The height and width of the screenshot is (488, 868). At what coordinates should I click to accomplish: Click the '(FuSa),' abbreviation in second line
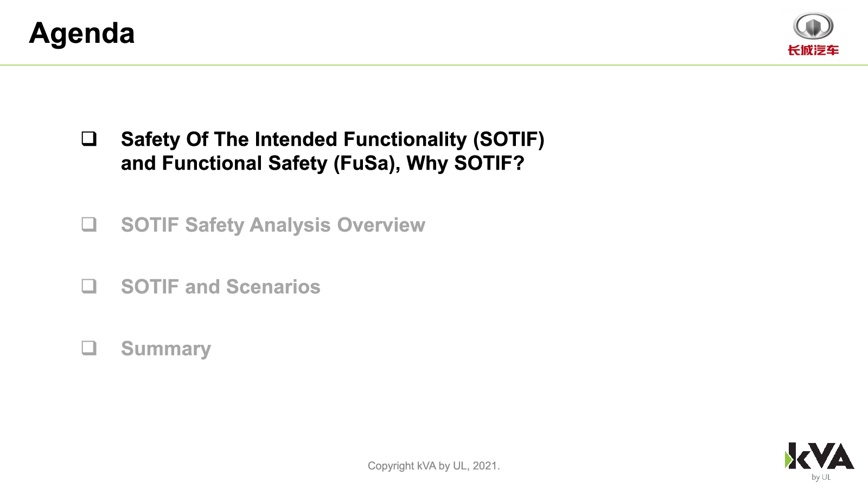pos(367,163)
